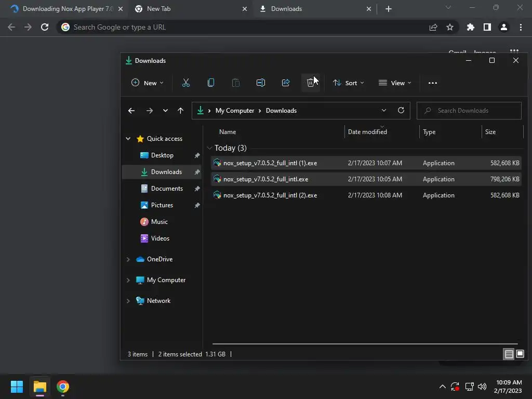532x399 pixels.
Task: Expand the address bar history dropdown
Action: (x=384, y=110)
